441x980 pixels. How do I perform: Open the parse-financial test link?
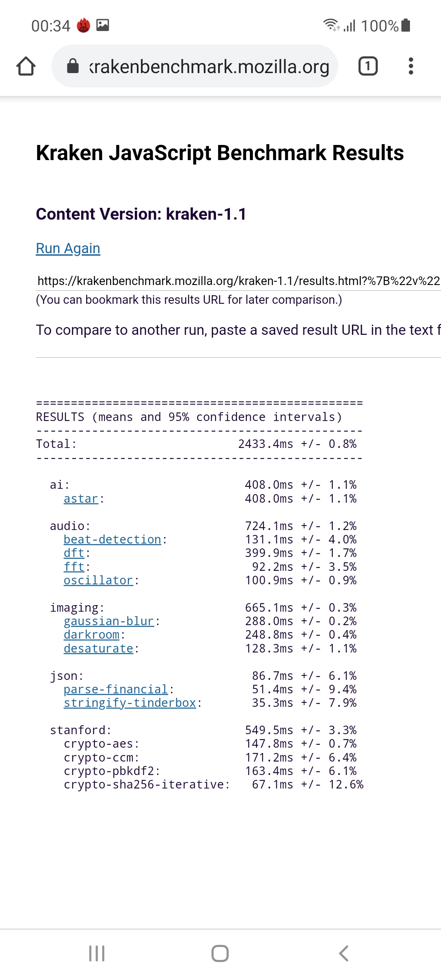point(116,689)
